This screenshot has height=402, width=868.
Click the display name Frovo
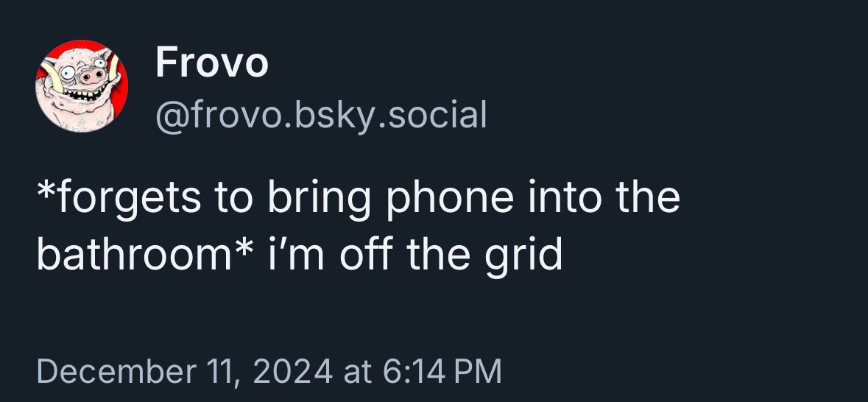pyautogui.click(x=211, y=63)
